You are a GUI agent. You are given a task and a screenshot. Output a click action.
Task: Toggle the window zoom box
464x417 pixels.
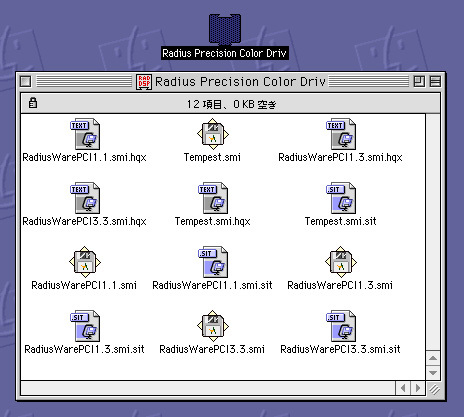coord(419,81)
